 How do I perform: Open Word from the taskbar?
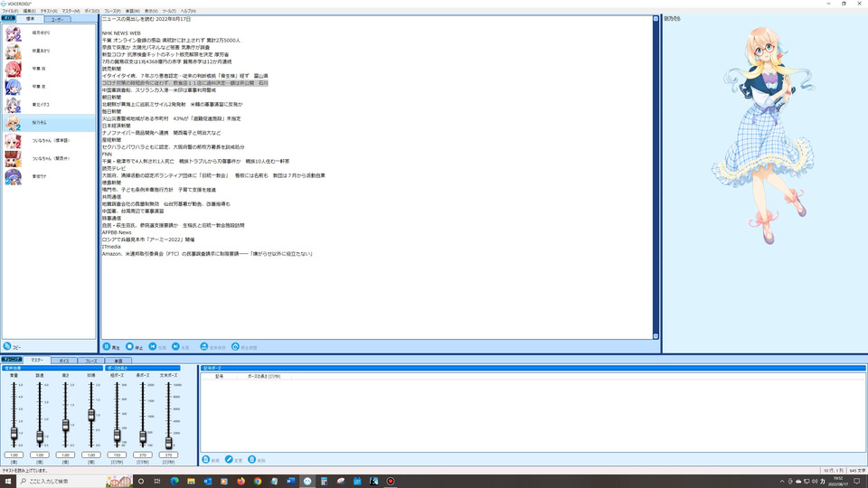pos(290,482)
